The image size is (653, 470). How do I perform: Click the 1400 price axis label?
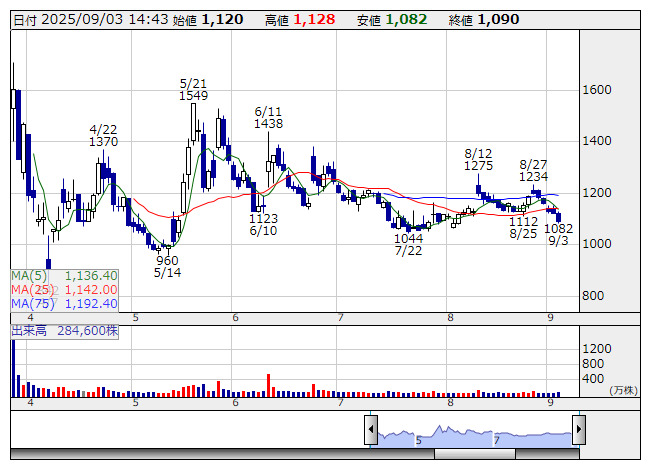[597, 141]
